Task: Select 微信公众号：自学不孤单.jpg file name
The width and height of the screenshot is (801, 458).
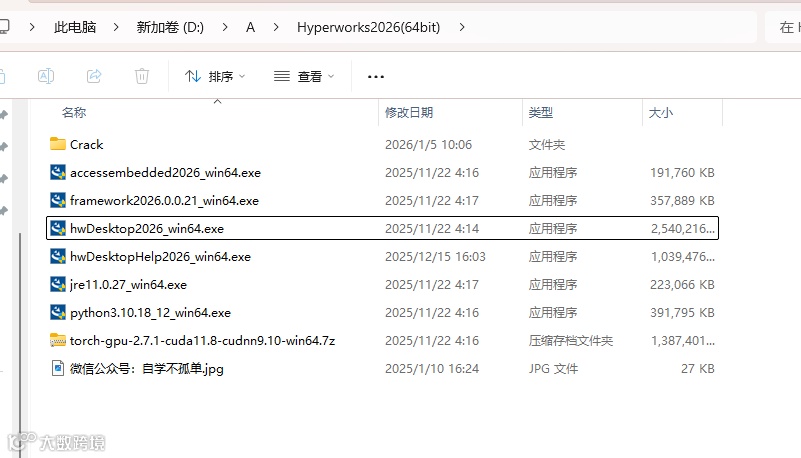Action: click(x=147, y=369)
